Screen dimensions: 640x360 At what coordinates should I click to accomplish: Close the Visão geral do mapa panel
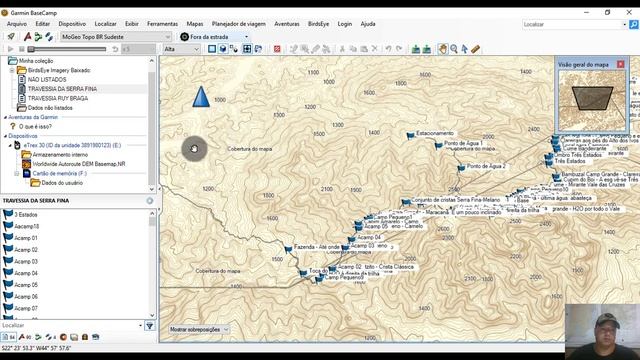click(x=620, y=64)
